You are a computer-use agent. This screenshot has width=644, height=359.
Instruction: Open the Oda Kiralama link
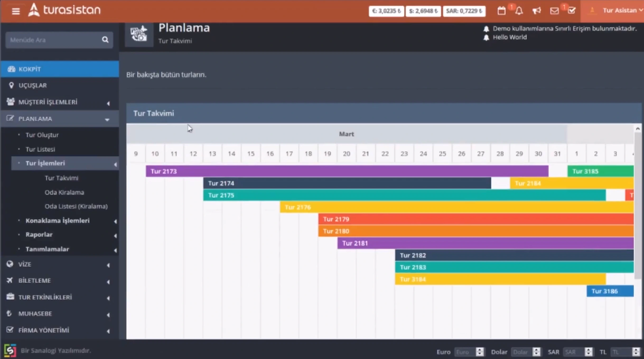(64, 192)
